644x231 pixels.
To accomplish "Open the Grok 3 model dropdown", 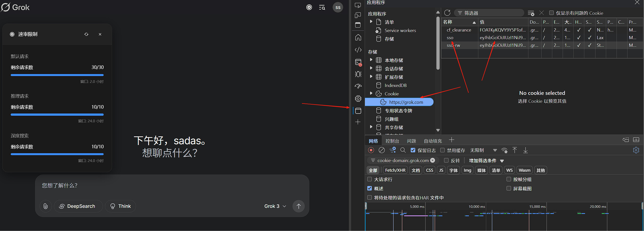I will pos(275,206).
